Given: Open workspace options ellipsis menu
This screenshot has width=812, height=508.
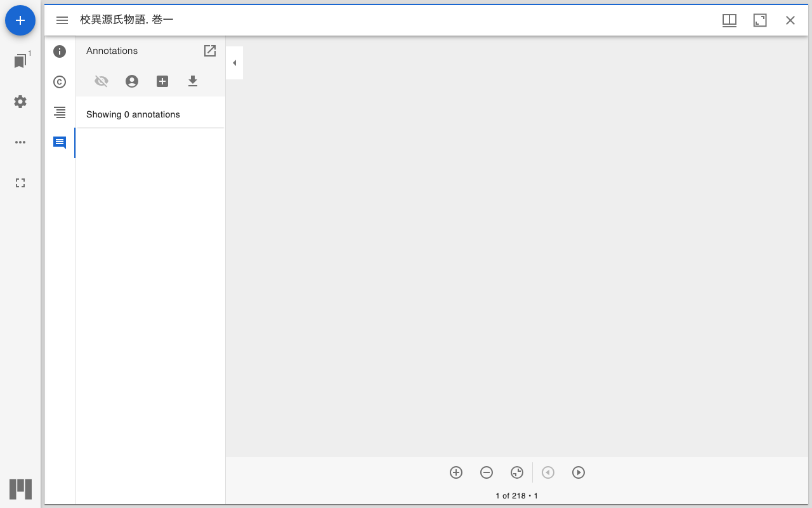Looking at the screenshot, I should (20, 142).
